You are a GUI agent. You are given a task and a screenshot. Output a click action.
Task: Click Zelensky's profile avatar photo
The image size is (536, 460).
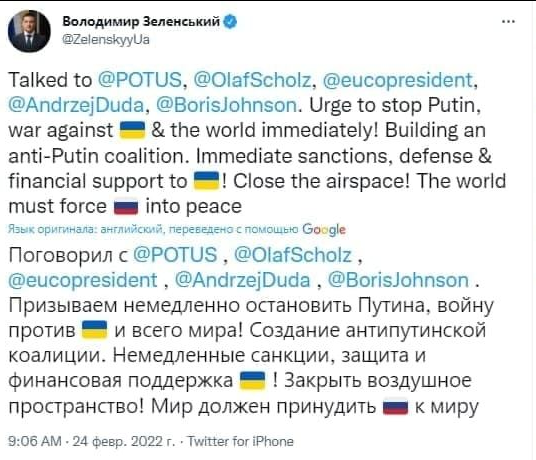click(x=29, y=31)
